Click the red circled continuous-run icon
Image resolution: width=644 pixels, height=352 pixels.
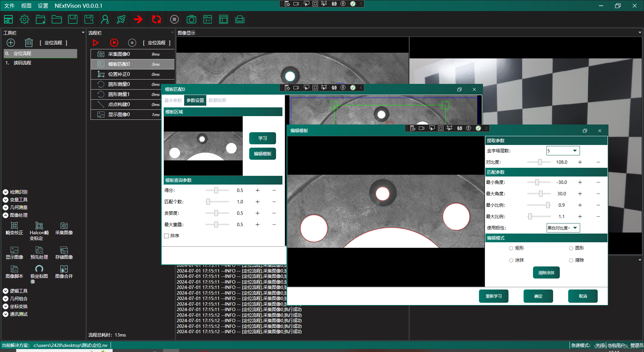(x=114, y=43)
